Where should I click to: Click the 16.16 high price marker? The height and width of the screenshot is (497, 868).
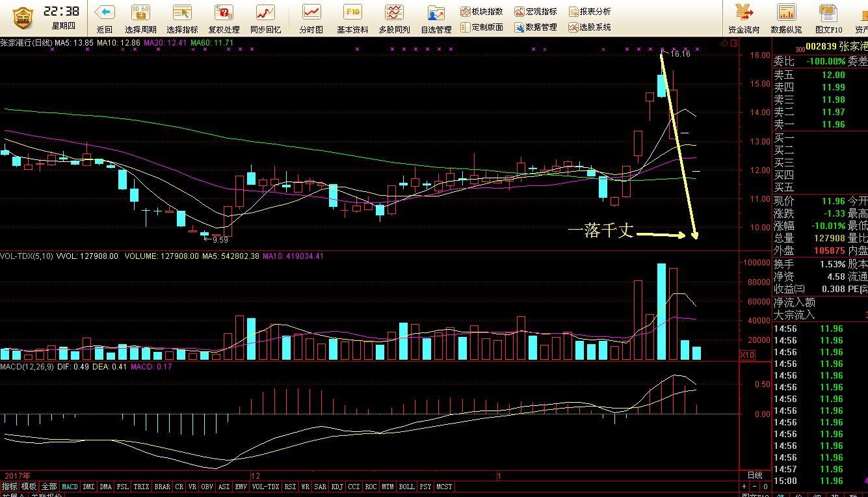click(x=680, y=54)
